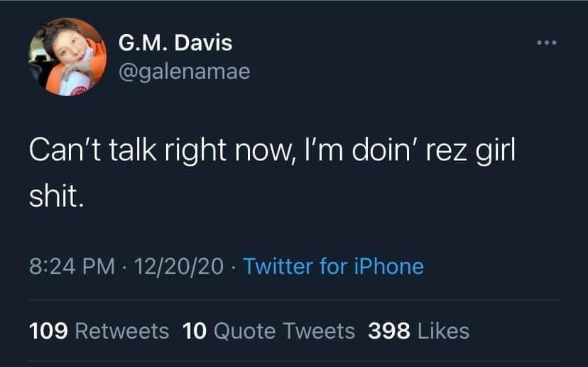Click the 12/20/20 date text
Screen dimensions: 588x367
click(178, 266)
